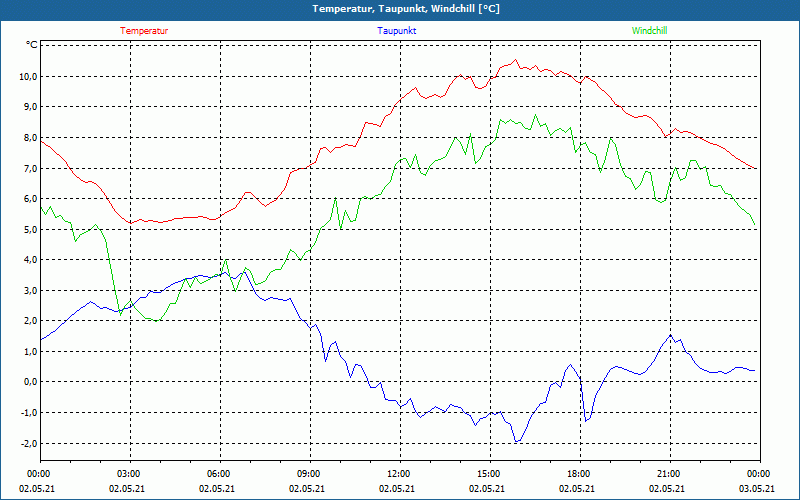Select the green 'Windchill' legend label
This screenshot has width=800, height=500.
[649, 31]
